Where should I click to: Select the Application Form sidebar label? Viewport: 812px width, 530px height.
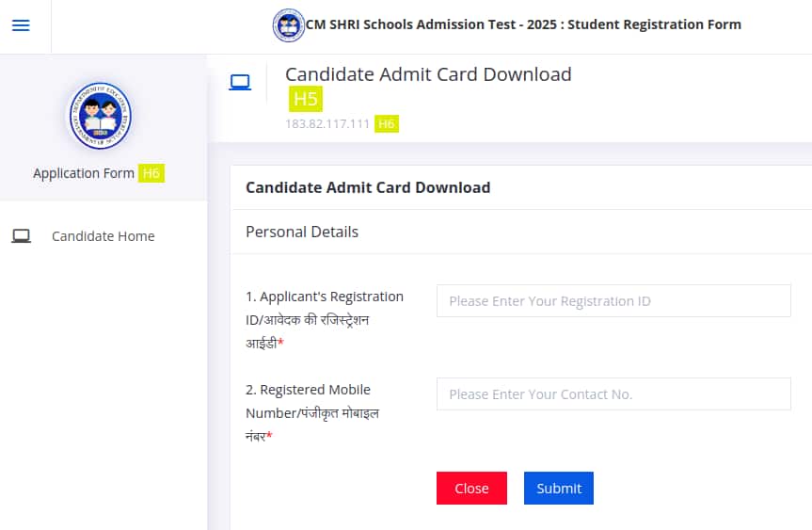click(x=84, y=173)
